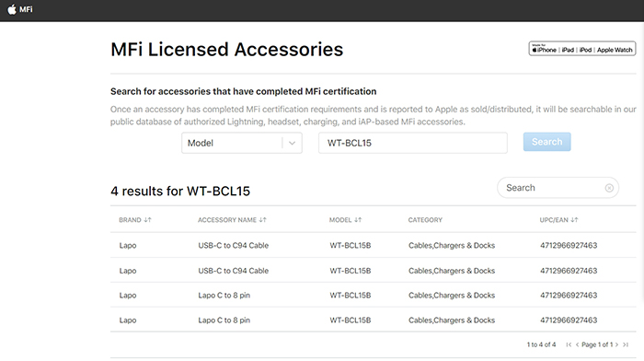Click the Category column header
Viewport: 644px width, 361px height.
(425, 220)
